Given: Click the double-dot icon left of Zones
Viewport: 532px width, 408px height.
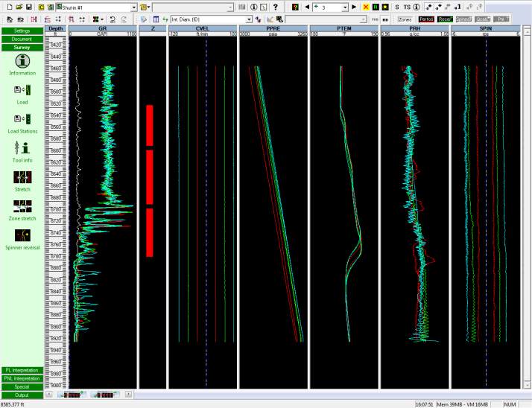Looking at the screenshot, I should click(385, 19).
